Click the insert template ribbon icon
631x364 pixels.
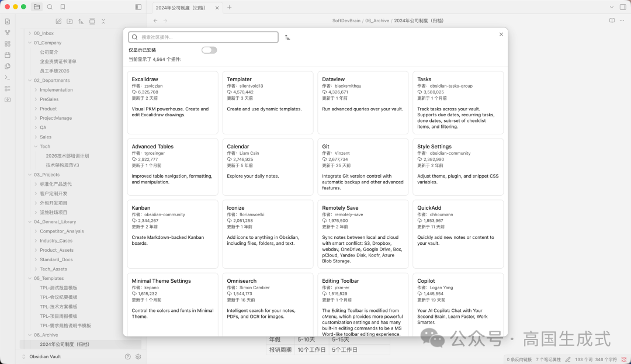tap(8, 67)
